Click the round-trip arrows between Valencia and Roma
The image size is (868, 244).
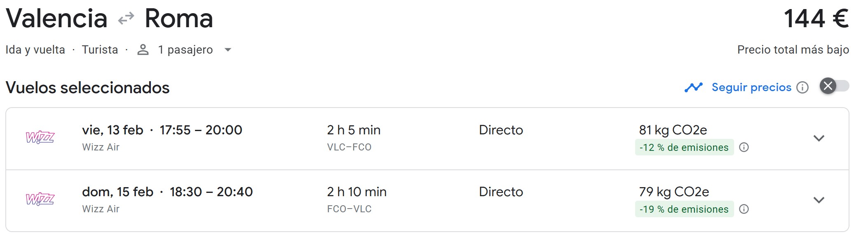(x=126, y=19)
